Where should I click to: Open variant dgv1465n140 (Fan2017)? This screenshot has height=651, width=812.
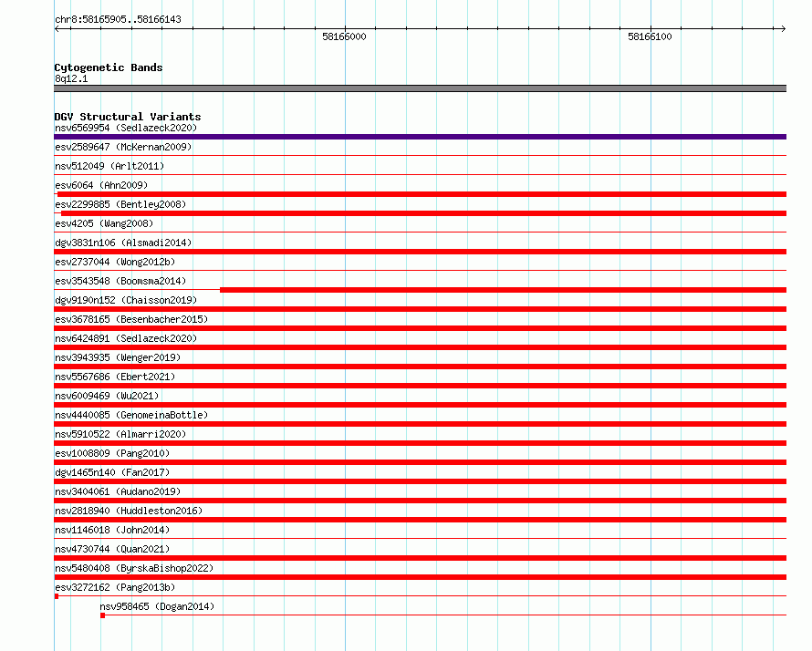(112, 472)
